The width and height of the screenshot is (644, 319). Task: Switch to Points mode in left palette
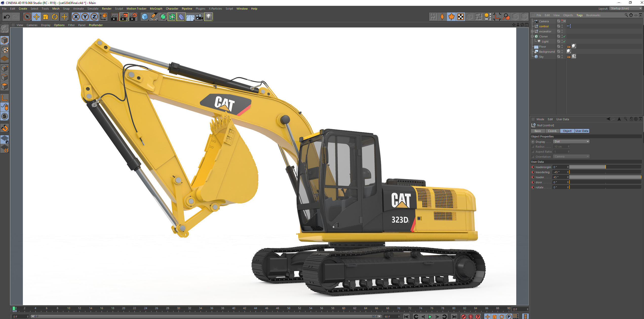tap(5, 68)
